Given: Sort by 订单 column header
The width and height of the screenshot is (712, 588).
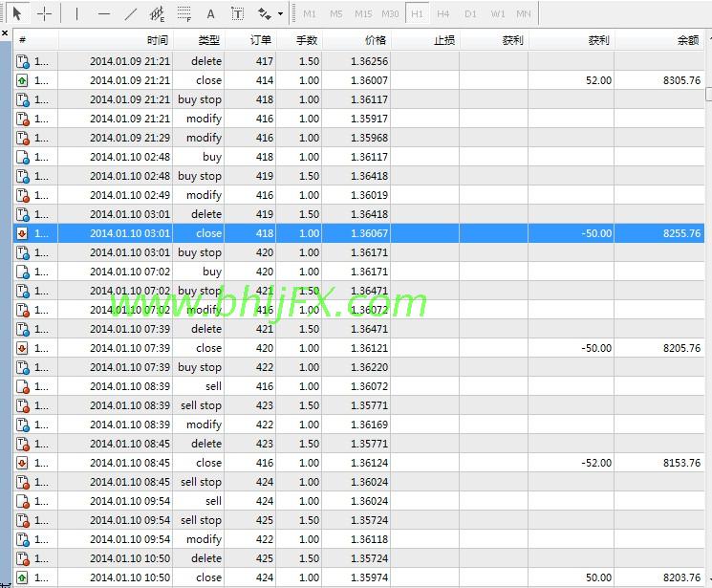Looking at the screenshot, I should [250, 40].
